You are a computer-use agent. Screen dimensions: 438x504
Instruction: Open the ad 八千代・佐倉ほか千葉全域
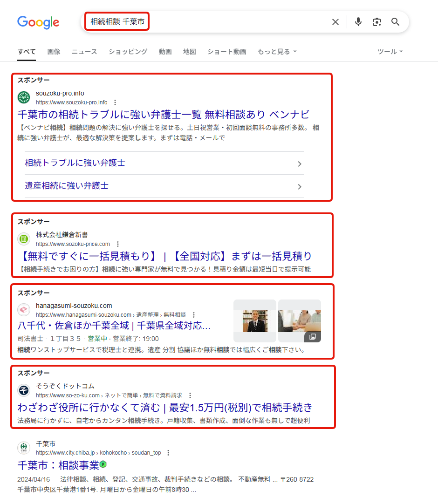click(114, 326)
